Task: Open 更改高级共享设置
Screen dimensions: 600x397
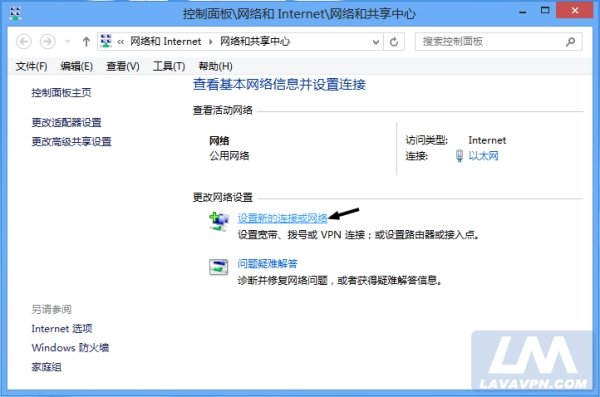Action: click(71, 142)
